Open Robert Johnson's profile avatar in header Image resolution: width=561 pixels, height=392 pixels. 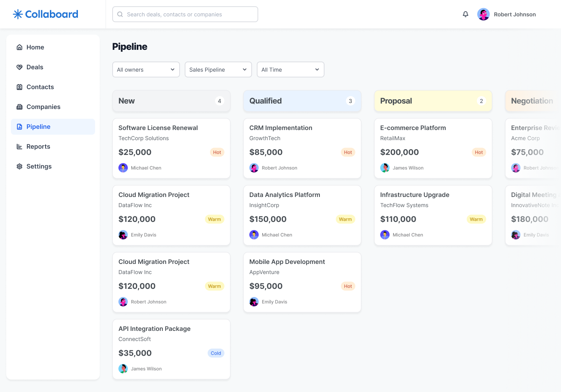click(x=483, y=14)
